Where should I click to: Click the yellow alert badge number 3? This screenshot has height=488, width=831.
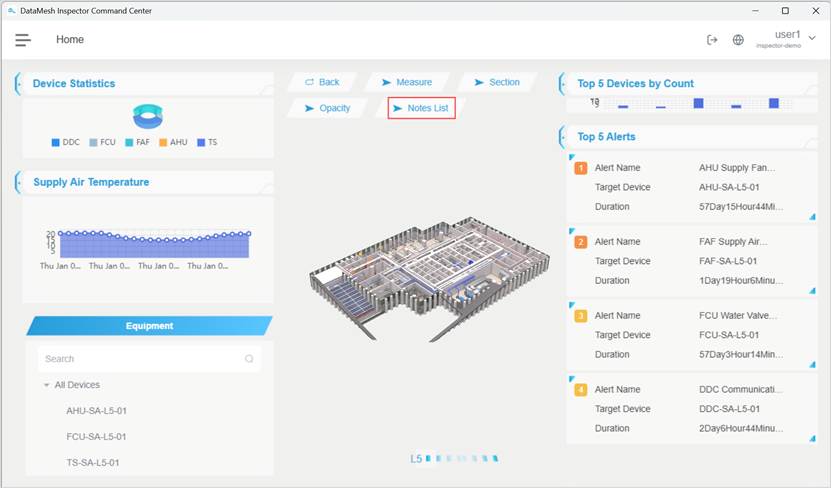tap(580, 316)
